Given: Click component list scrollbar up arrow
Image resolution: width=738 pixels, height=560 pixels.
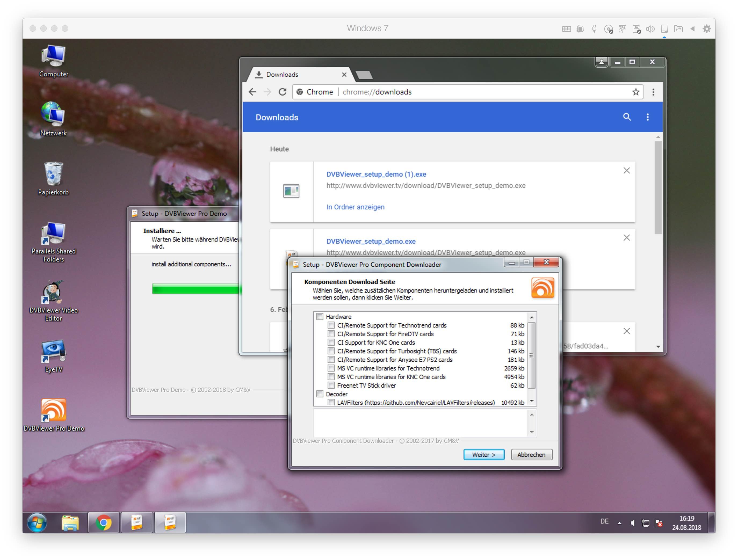Looking at the screenshot, I should pos(532,317).
